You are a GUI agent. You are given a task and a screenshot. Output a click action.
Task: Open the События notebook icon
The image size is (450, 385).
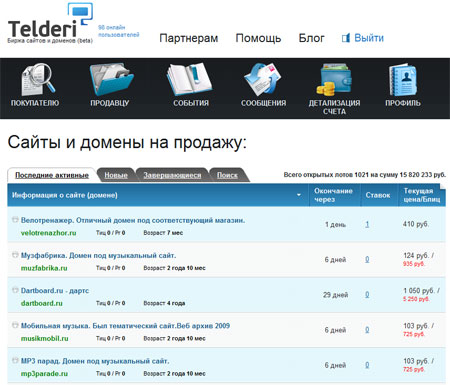pos(189,79)
